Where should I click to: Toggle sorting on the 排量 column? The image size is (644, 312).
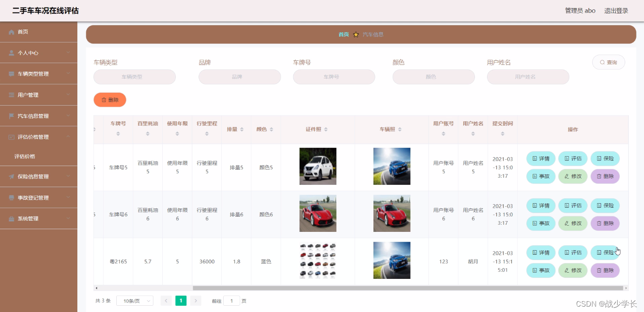242,129
